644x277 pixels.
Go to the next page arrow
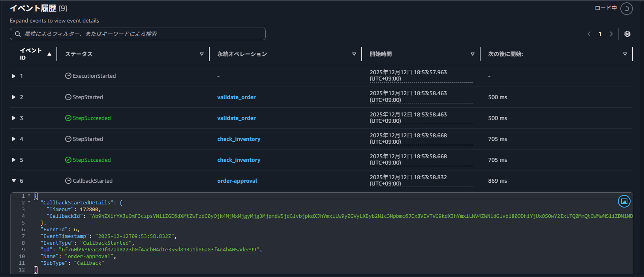(611, 34)
